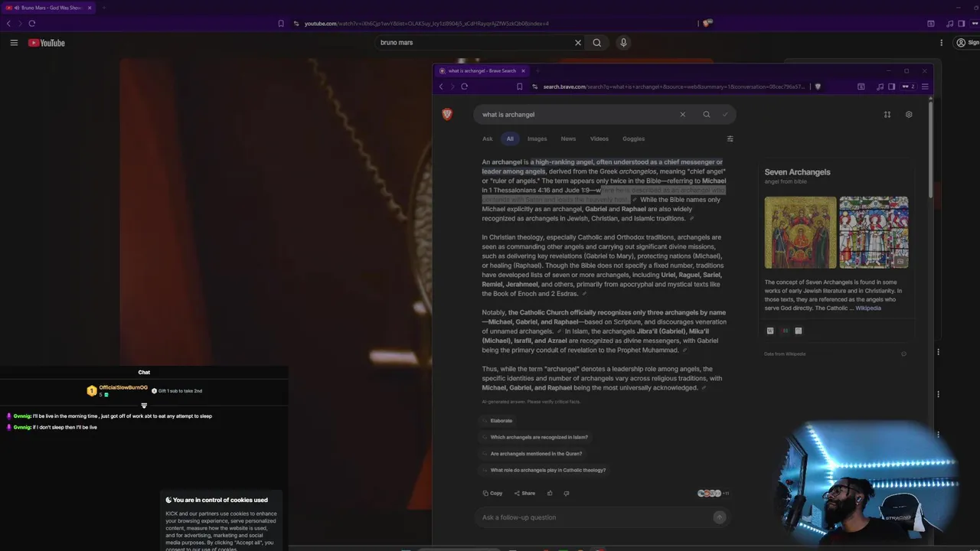Bookmark the YouTube page
This screenshot has width=980, height=551.
[281, 24]
